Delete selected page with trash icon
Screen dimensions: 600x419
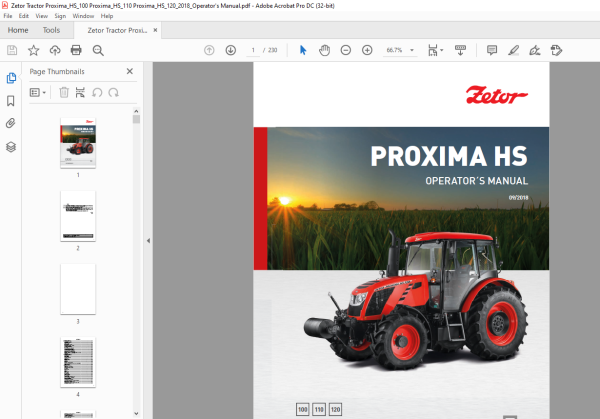click(64, 92)
